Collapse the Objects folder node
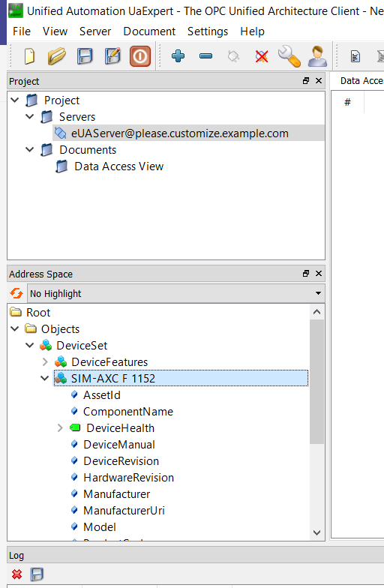 (15, 328)
